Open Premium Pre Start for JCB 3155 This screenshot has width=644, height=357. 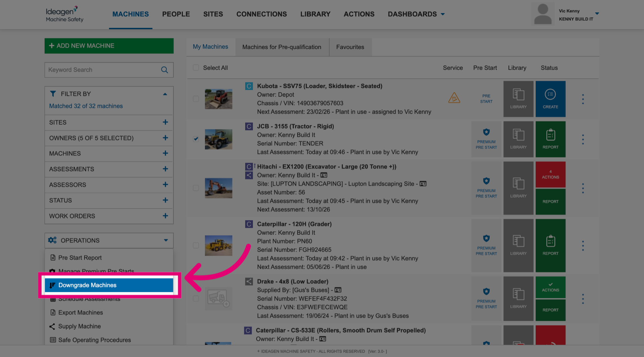click(x=486, y=139)
